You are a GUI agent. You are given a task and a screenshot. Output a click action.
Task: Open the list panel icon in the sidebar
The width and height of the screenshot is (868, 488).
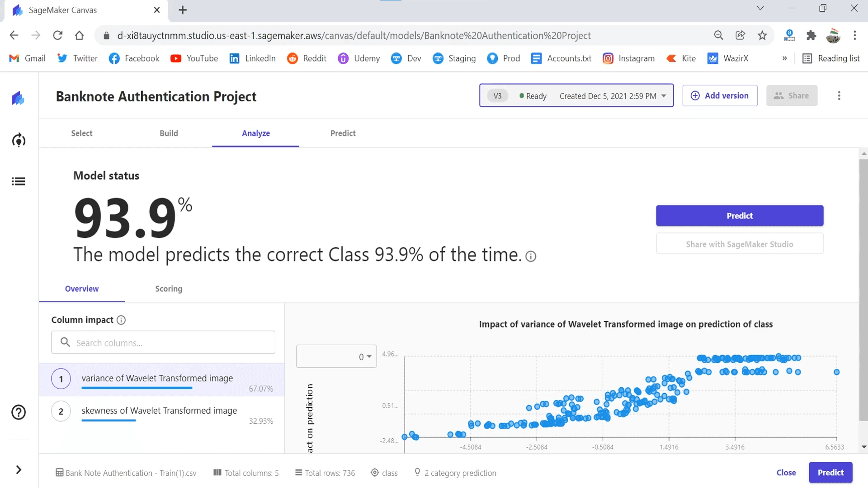[x=19, y=181]
